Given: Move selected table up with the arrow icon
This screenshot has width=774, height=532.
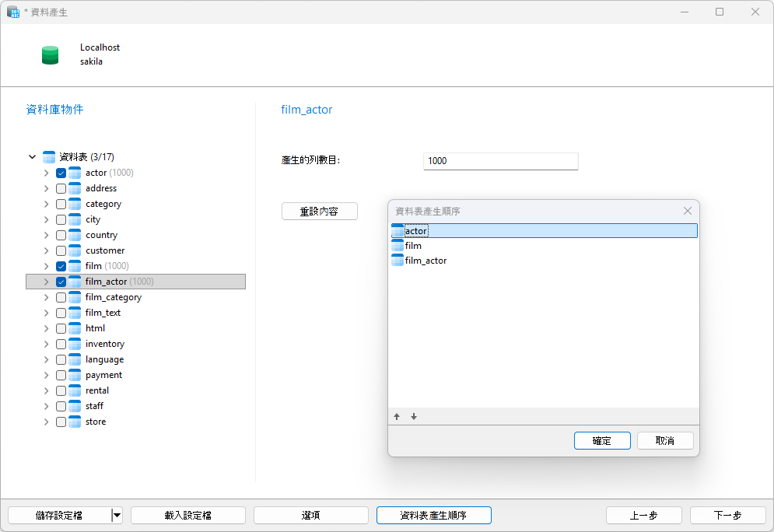Looking at the screenshot, I should 397,417.
